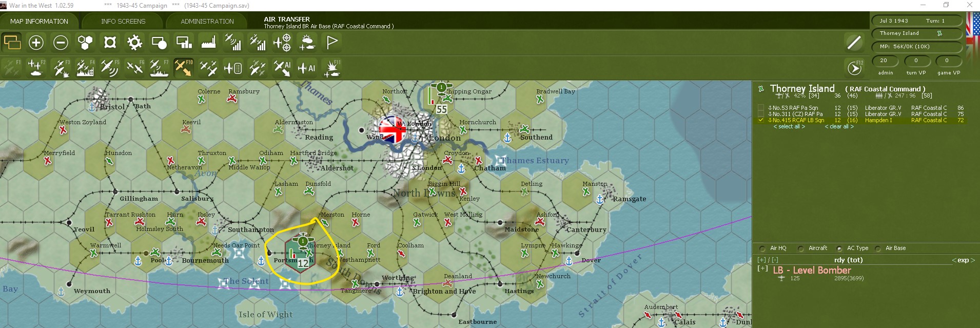Click the MP: 56K/0K (10K) box
Image resolution: width=980 pixels, height=328 pixels.
click(916, 46)
